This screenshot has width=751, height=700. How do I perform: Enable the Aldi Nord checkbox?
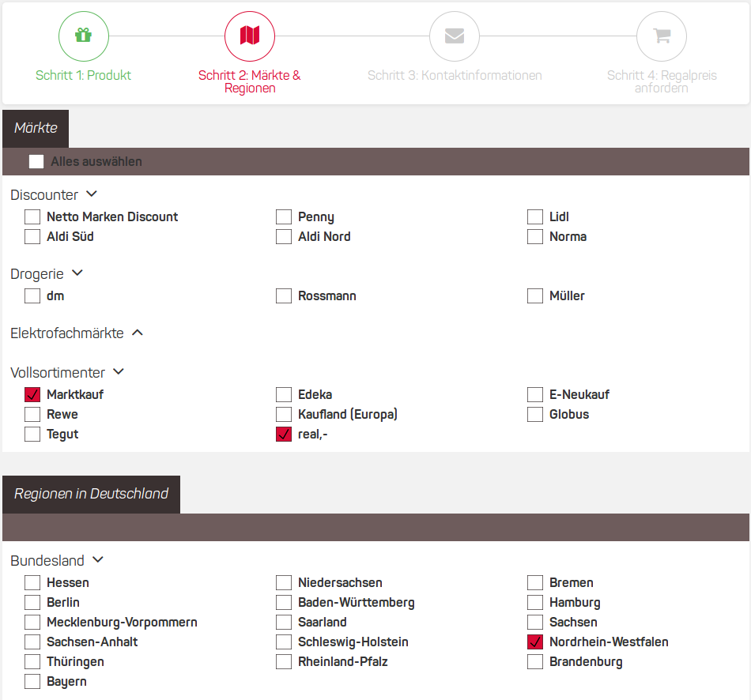pos(284,237)
